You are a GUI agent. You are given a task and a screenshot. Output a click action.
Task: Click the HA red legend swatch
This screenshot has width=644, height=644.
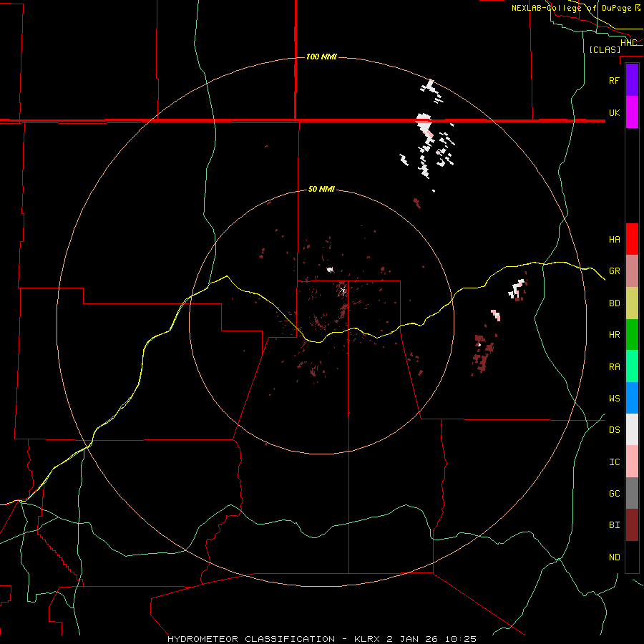point(632,239)
